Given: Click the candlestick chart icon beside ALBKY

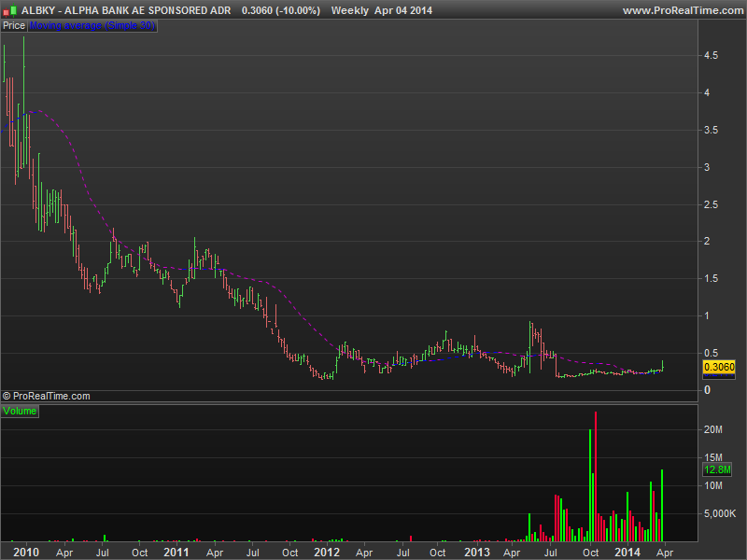Looking at the screenshot, I should point(10,10).
